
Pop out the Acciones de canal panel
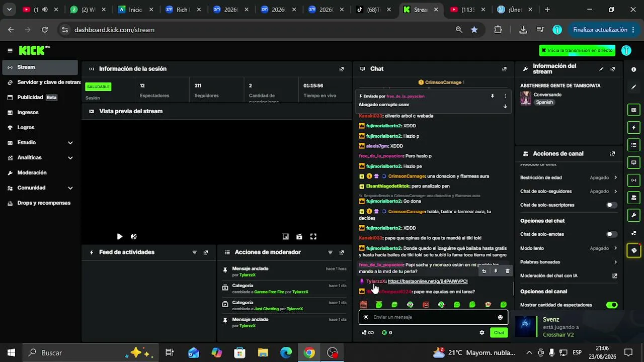click(x=612, y=154)
